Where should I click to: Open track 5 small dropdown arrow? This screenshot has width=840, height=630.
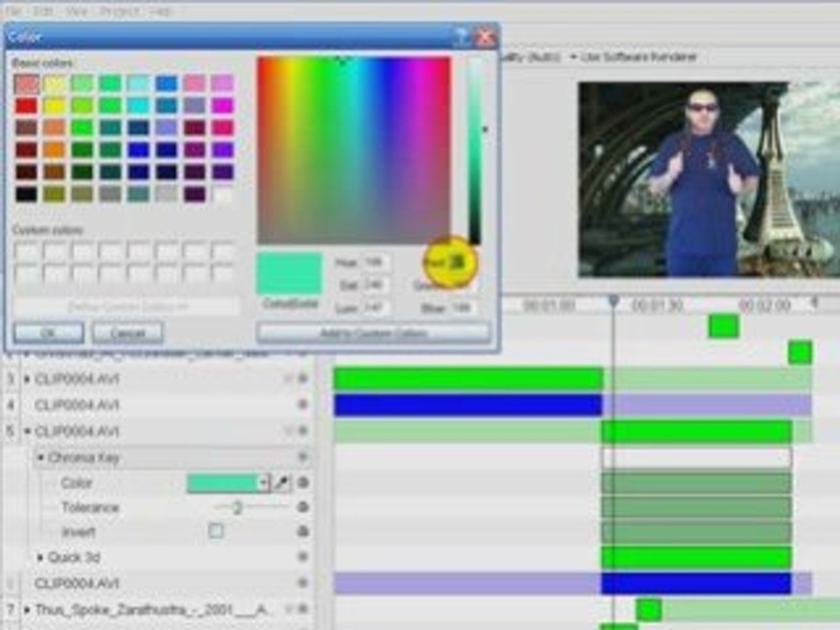pos(288,430)
